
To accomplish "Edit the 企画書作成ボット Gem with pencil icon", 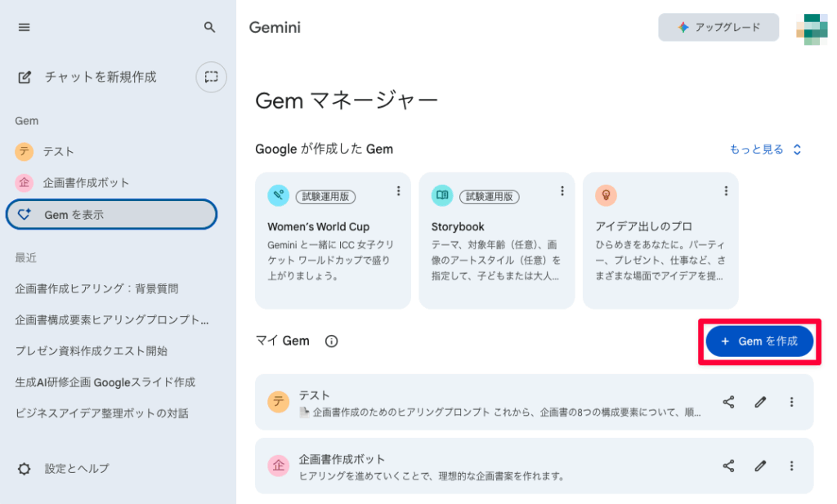I will coord(759,466).
